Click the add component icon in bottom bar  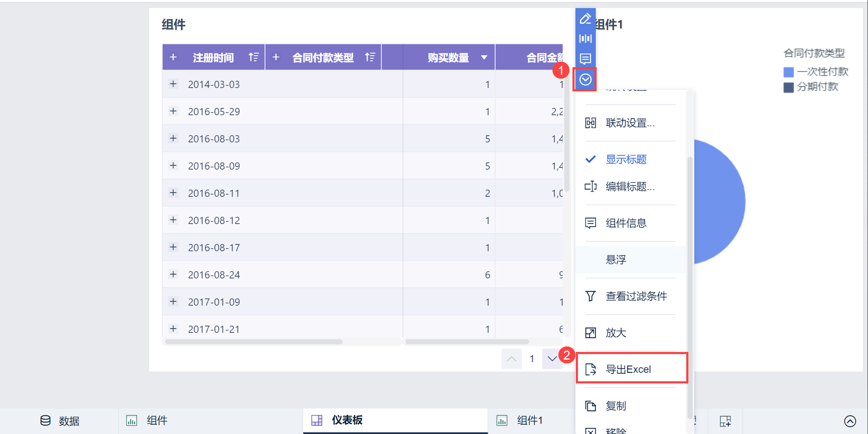(725, 421)
